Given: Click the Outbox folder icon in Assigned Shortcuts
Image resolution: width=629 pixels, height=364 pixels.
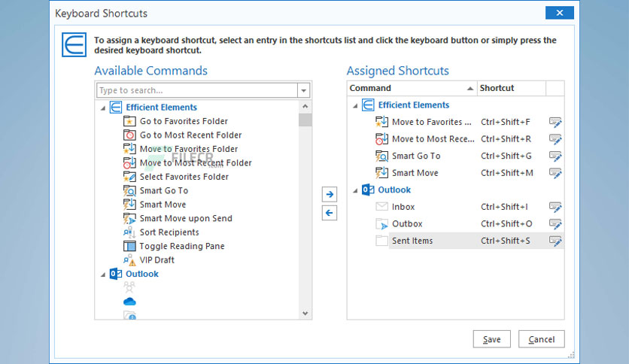Looking at the screenshot, I should point(382,223).
